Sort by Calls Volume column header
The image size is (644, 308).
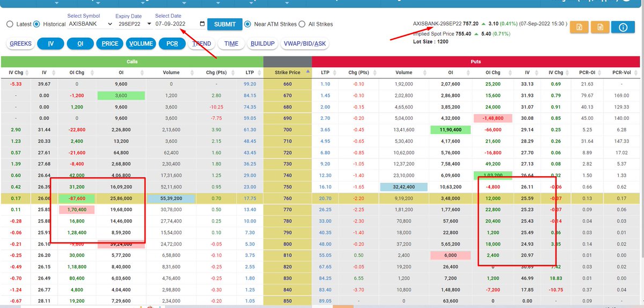point(171,72)
